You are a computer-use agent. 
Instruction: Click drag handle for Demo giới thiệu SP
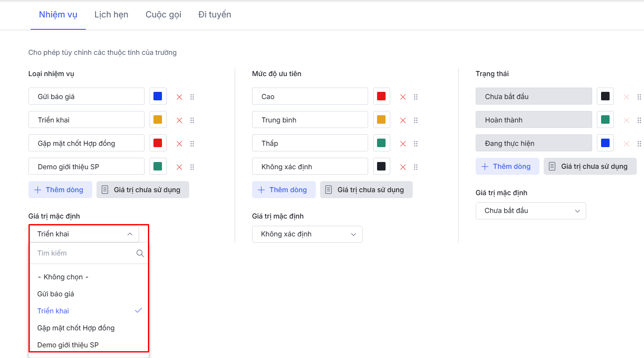(192, 167)
